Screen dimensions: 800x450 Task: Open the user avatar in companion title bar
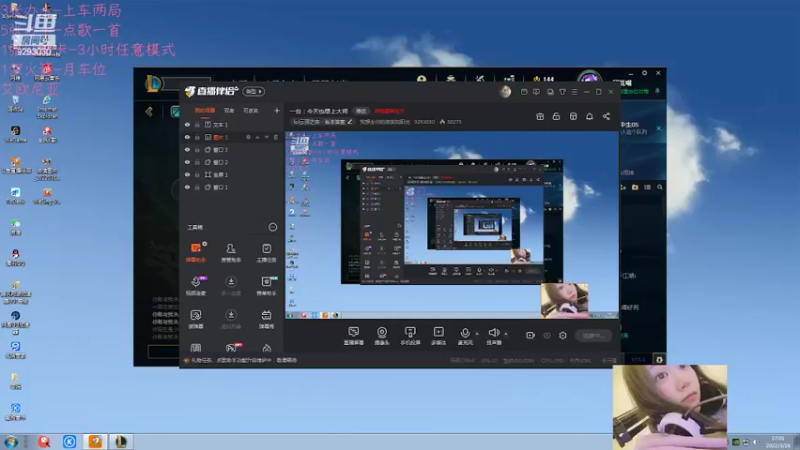pos(505,92)
